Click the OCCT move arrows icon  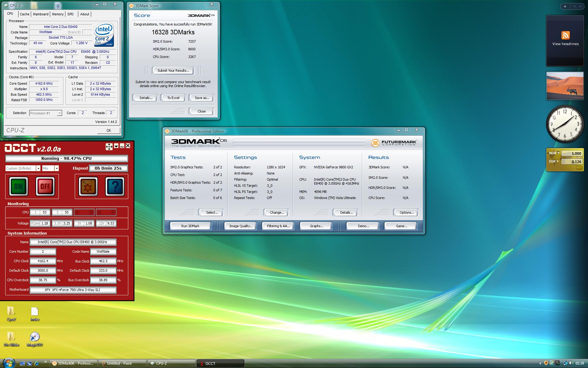pyautogui.click(x=109, y=146)
